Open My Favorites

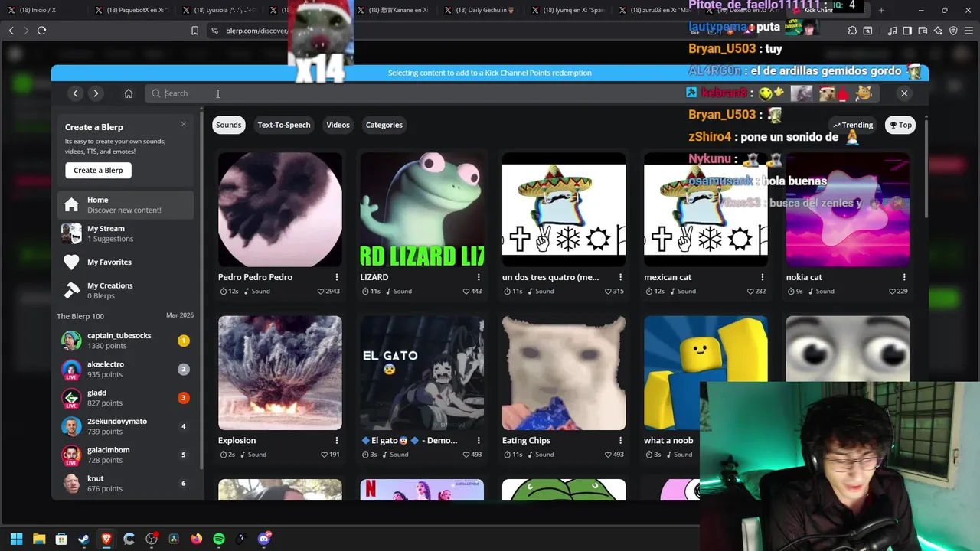click(126, 262)
